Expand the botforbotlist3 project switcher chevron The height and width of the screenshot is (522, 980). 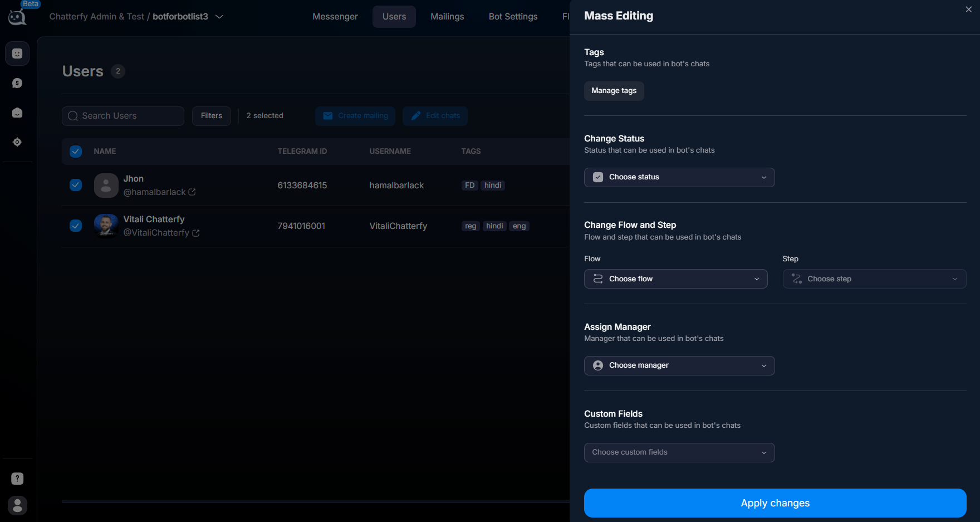219,17
